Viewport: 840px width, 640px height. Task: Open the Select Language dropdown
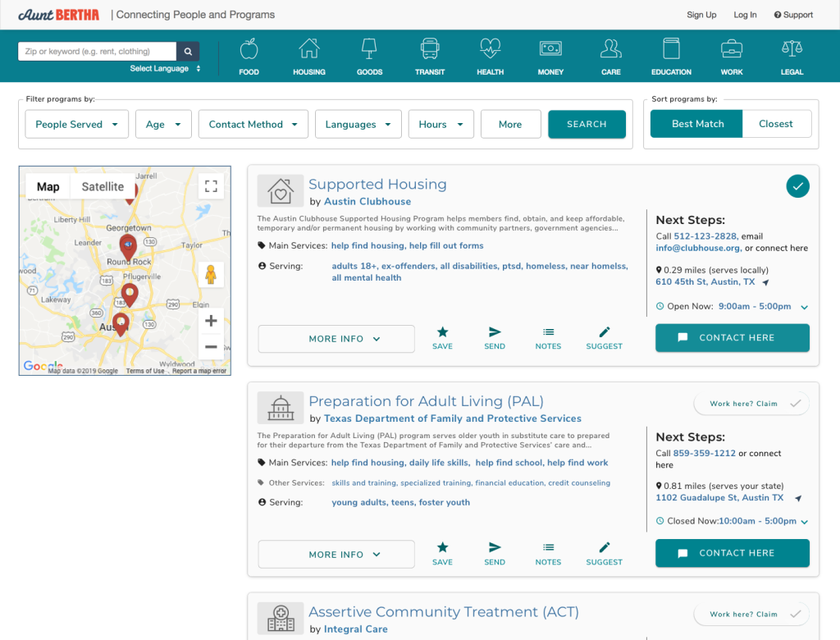coord(165,69)
